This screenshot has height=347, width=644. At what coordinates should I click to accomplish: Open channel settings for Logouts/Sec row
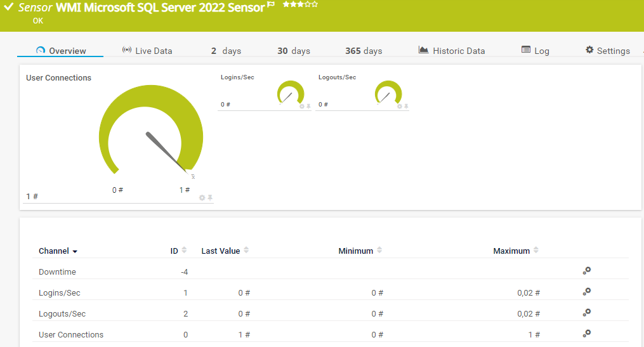click(587, 313)
